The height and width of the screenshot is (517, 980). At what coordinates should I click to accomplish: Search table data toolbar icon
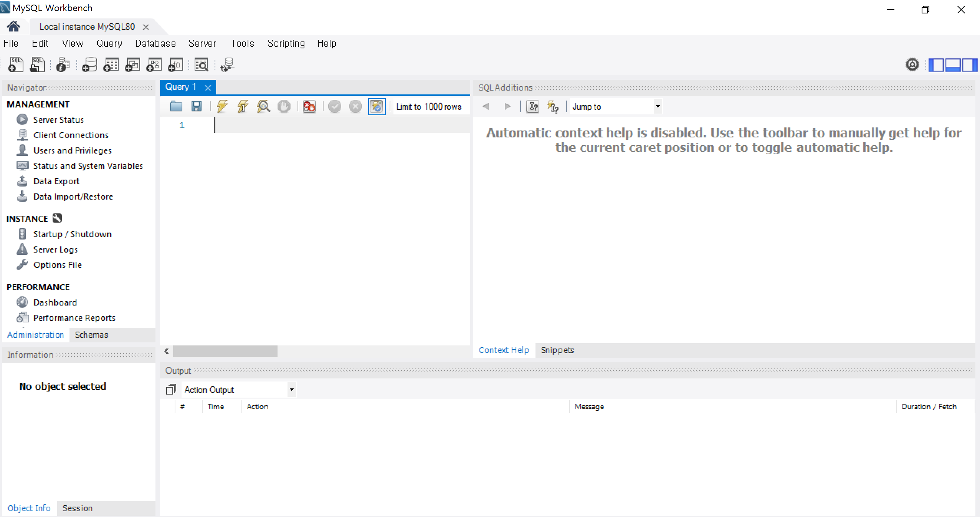202,64
